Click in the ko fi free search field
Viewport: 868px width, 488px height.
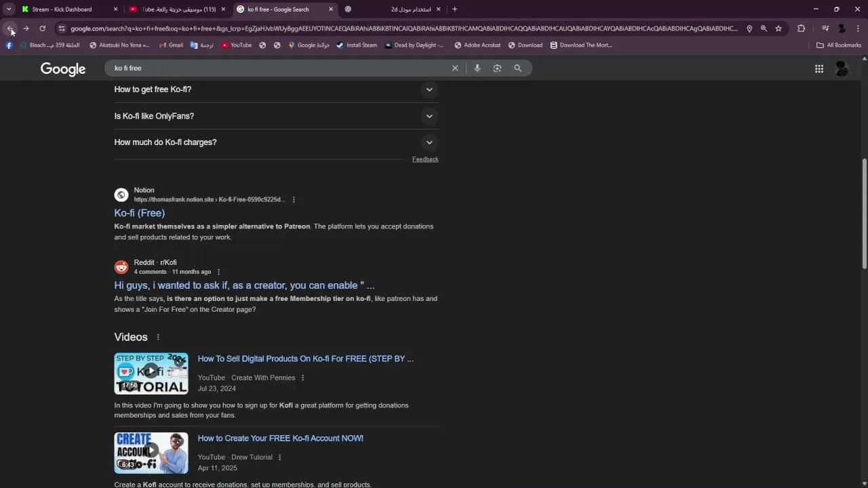(x=278, y=68)
